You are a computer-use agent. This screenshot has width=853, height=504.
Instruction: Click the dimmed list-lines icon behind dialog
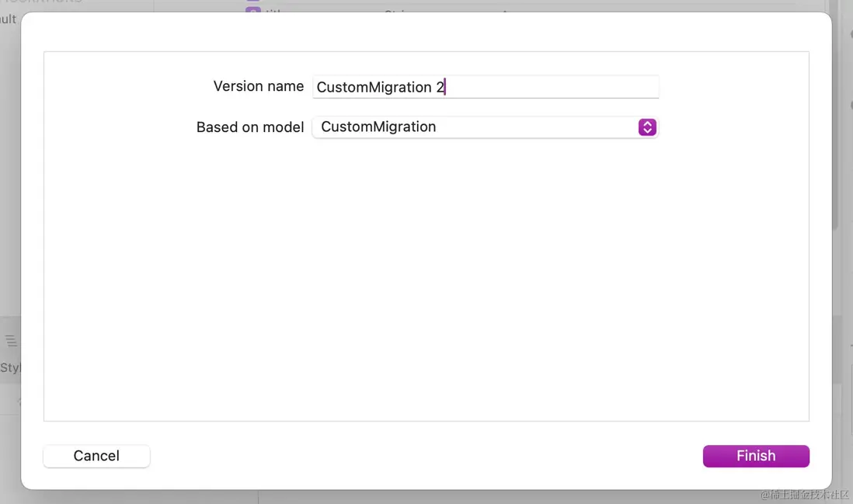click(11, 340)
